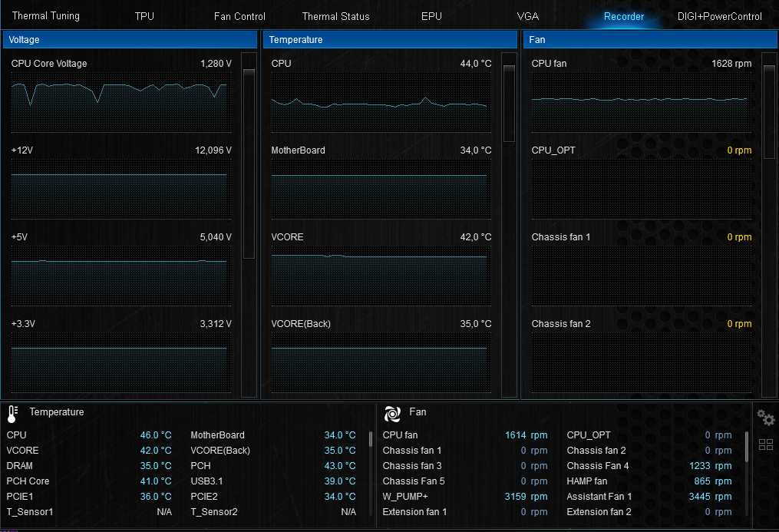Screen dimensions: 779x532
Task: Click the Voltage panel scrollbar thumb
Action: [249, 164]
